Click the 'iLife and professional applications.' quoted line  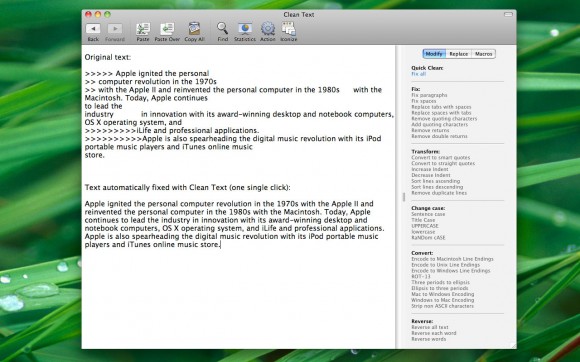coord(172,131)
